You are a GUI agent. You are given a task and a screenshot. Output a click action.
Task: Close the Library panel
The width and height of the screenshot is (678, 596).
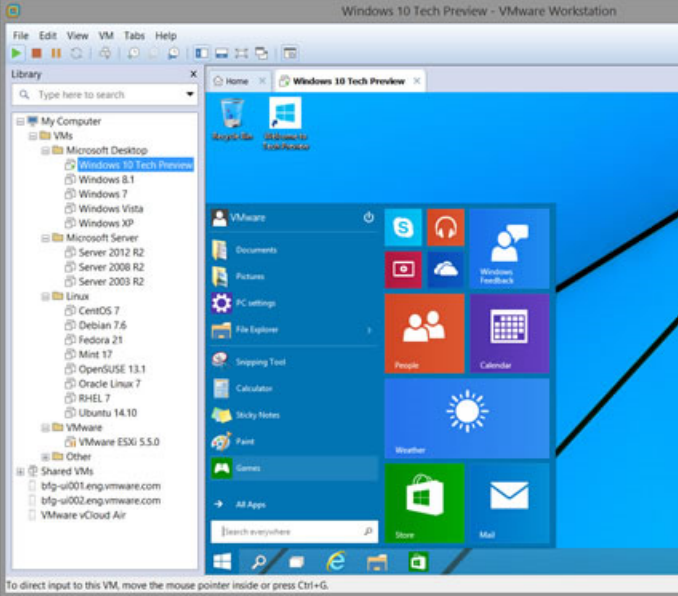[x=193, y=74]
